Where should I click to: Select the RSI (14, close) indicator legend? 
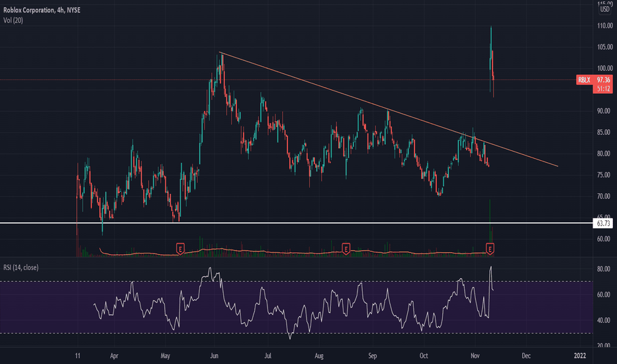[x=21, y=267]
